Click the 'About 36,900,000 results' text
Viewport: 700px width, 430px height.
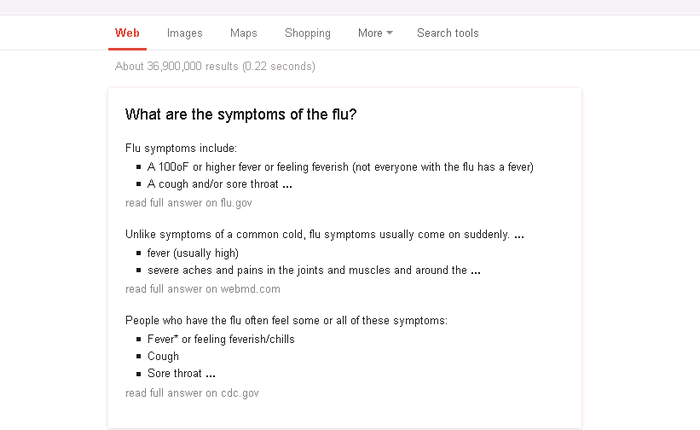click(x=215, y=67)
